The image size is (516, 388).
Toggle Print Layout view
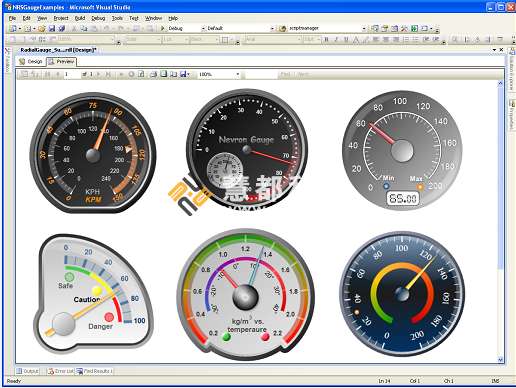pyautogui.click(x=163, y=74)
